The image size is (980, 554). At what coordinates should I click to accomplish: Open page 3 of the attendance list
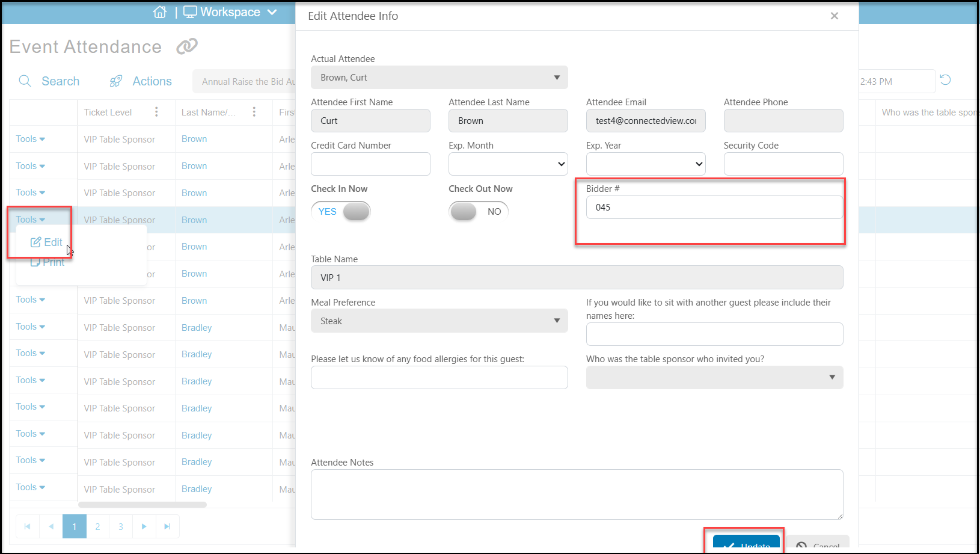[x=121, y=526]
